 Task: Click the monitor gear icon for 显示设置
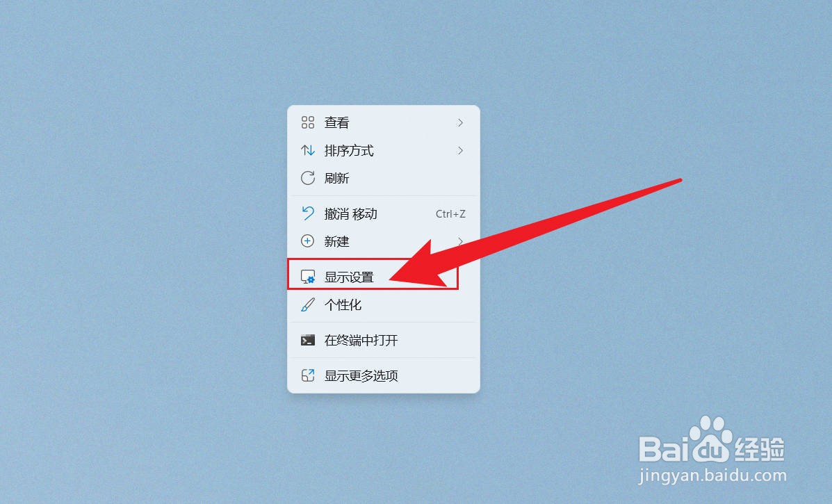[x=308, y=277]
